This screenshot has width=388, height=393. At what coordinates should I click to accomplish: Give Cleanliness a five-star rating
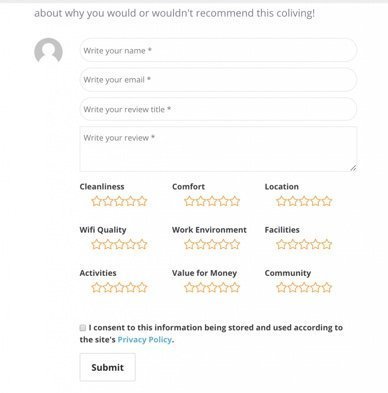pos(142,201)
